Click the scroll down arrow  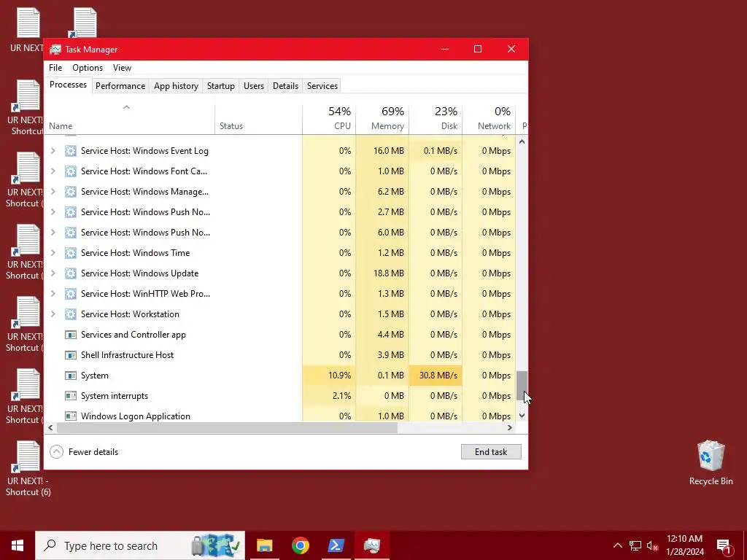[522, 416]
